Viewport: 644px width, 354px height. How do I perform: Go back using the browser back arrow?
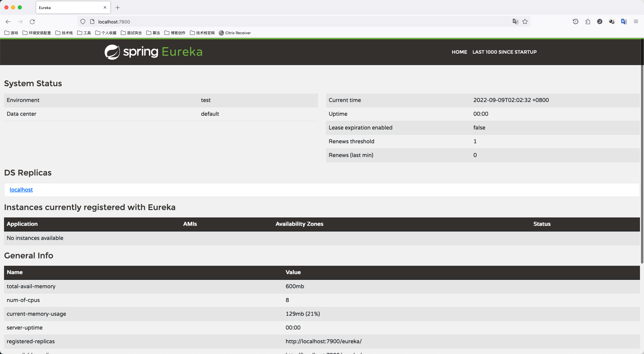[x=8, y=22]
